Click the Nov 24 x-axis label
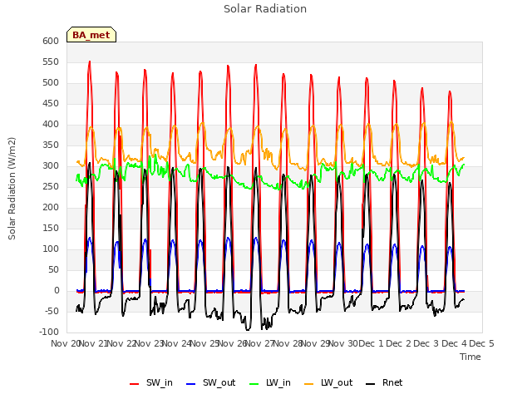 coord(177,343)
